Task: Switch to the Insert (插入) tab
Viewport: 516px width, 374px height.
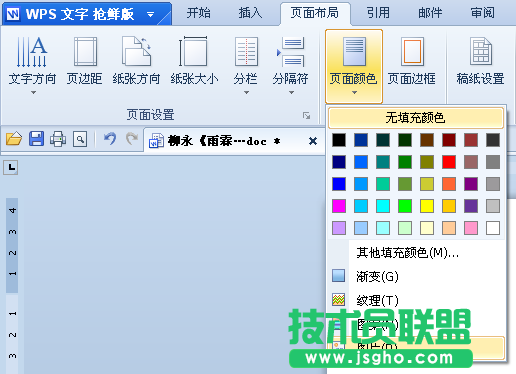Action: click(250, 13)
